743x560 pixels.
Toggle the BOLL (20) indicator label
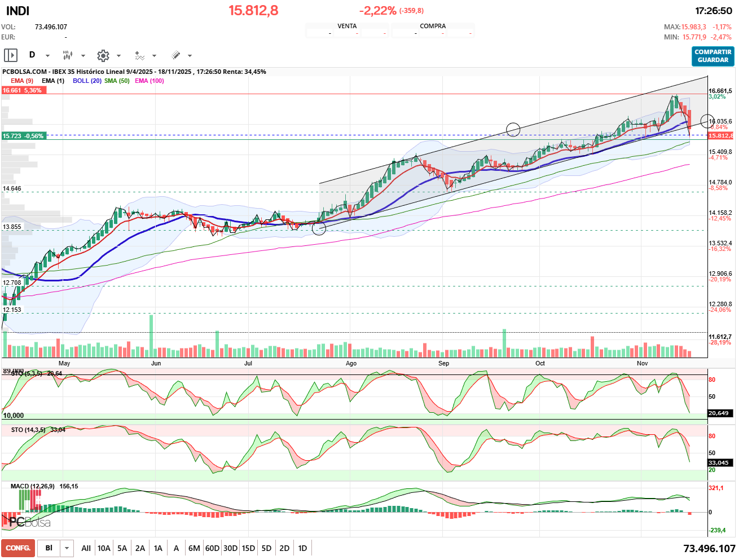click(x=87, y=81)
